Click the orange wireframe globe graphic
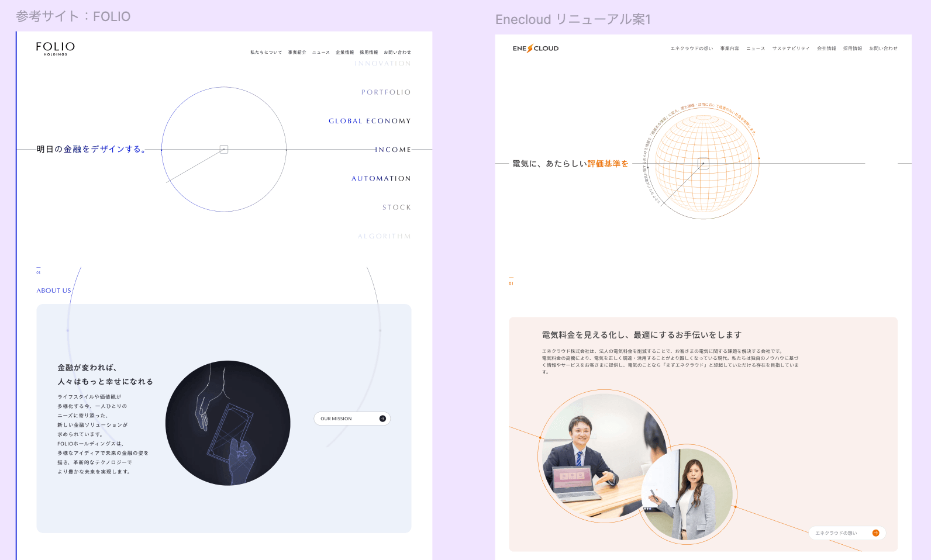The height and width of the screenshot is (560, 931). (704, 164)
